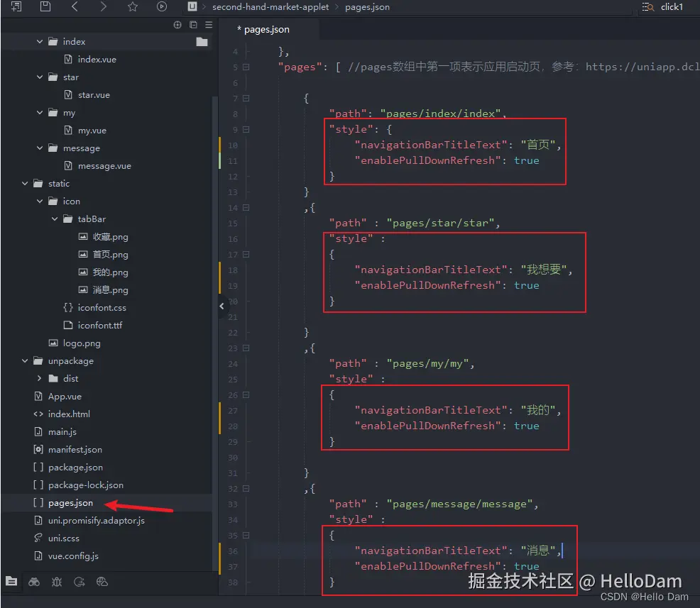Open vue.config.js file
The height and width of the screenshot is (608, 700).
coord(72,556)
